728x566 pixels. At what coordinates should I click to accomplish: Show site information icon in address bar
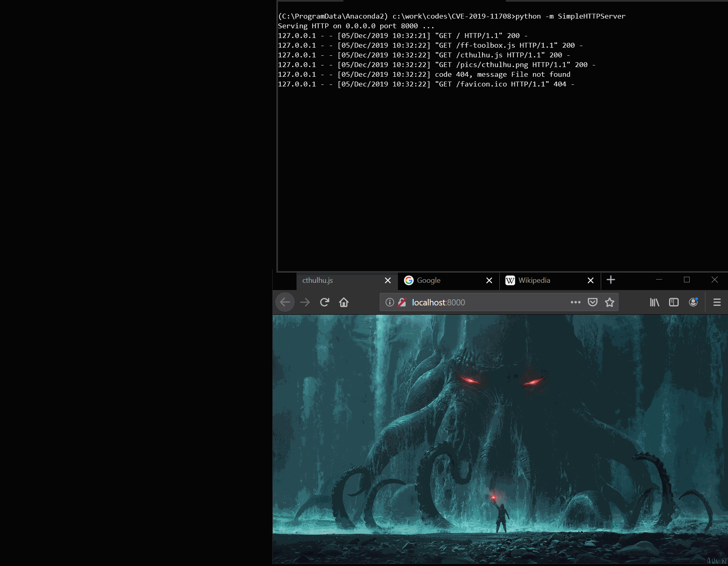(x=390, y=302)
